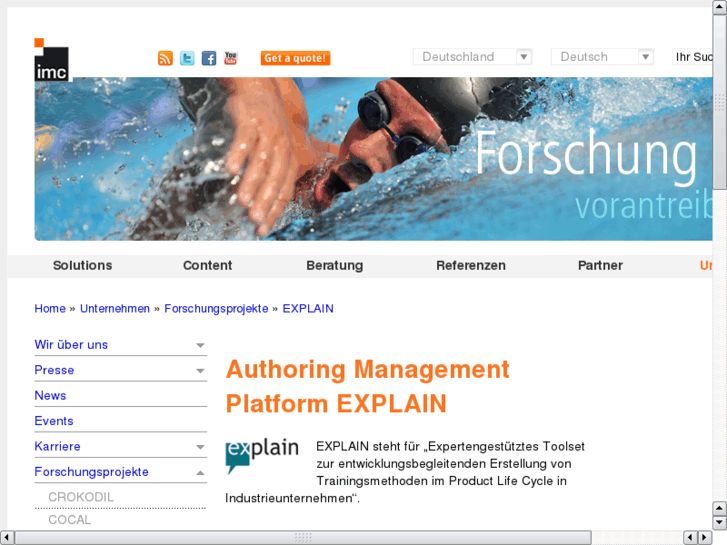The height and width of the screenshot is (545, 727).
Task: Open the RSS feed icon
Action: coord(165,58)
